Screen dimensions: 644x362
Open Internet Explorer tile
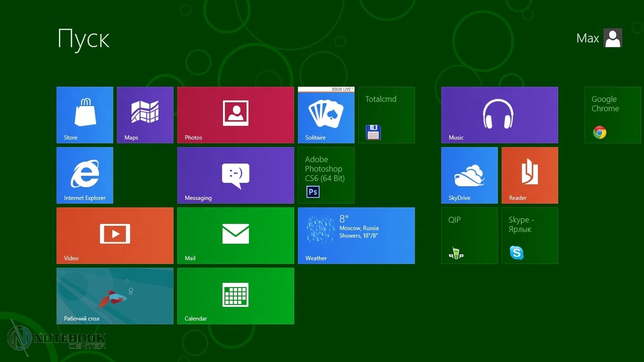(x=85, y=175)
